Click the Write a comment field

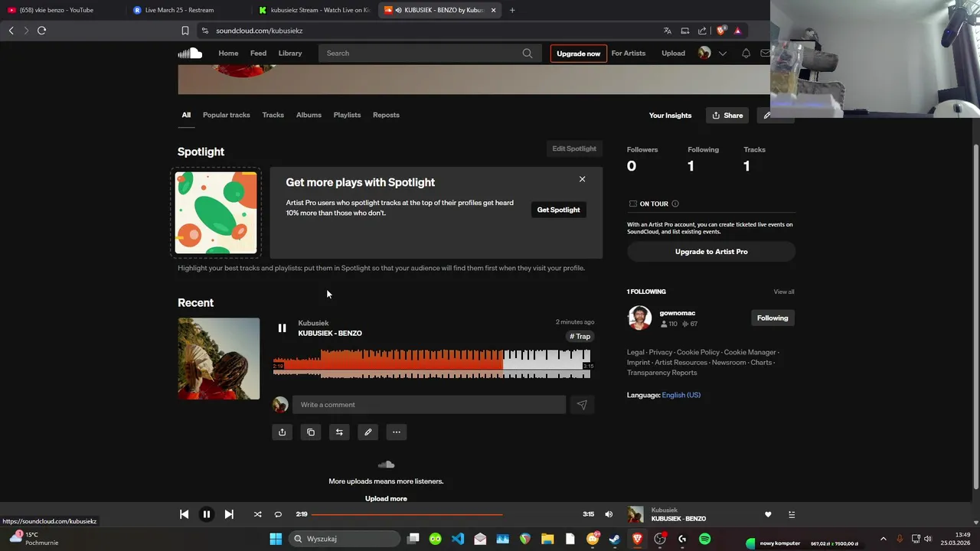click(429, 405)
